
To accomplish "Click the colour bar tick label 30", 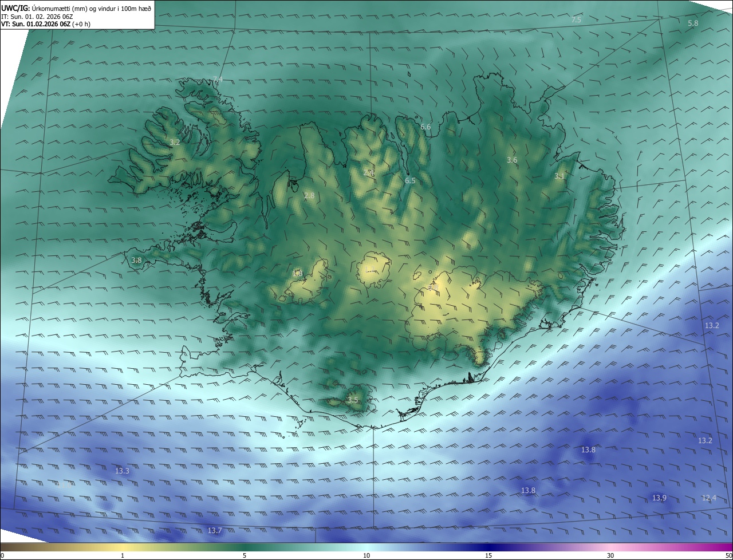I will [x=610, y=555].
